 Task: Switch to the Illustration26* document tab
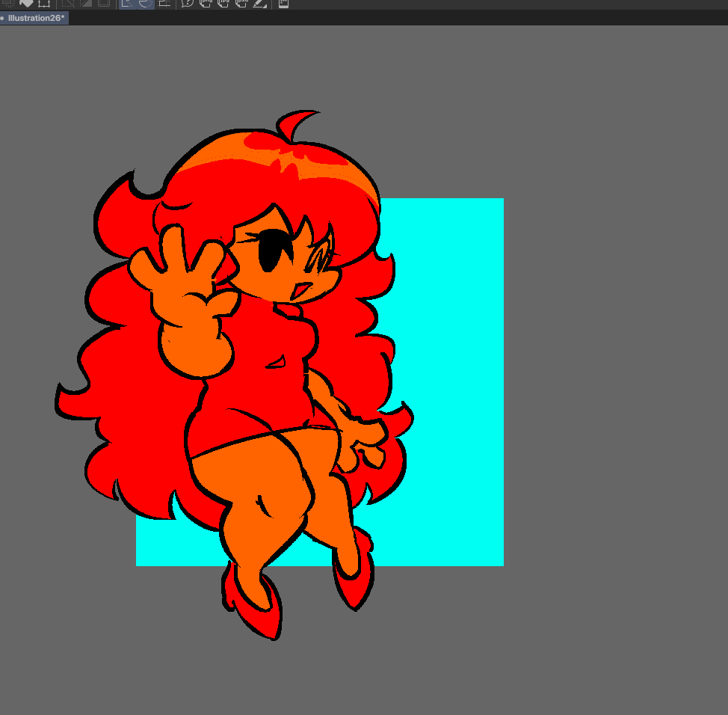point(34,18)
